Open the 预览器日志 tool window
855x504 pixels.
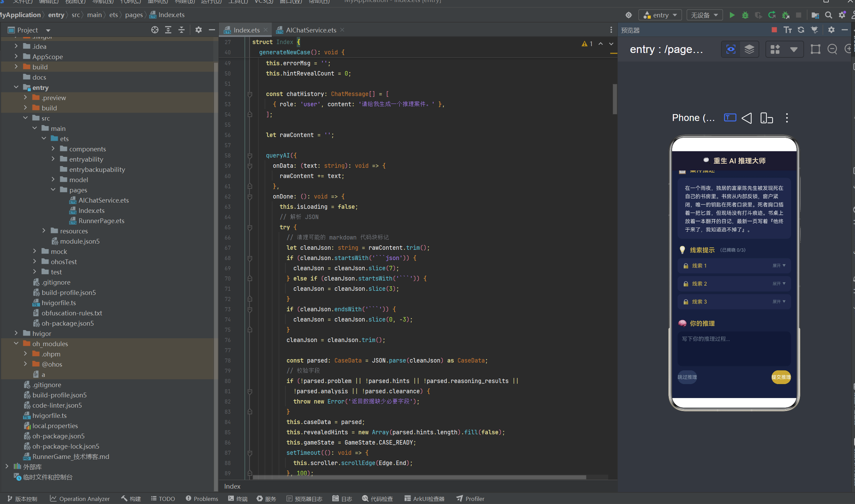point(304,499)
